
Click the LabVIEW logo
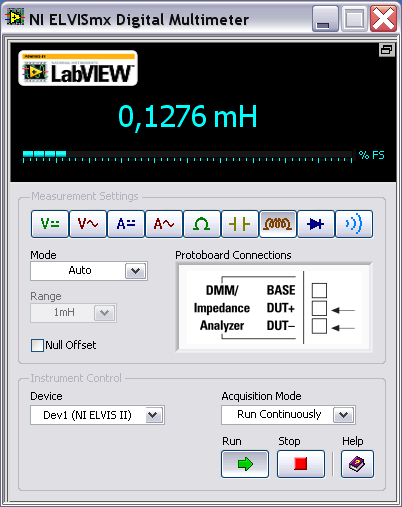coord(78,68)
